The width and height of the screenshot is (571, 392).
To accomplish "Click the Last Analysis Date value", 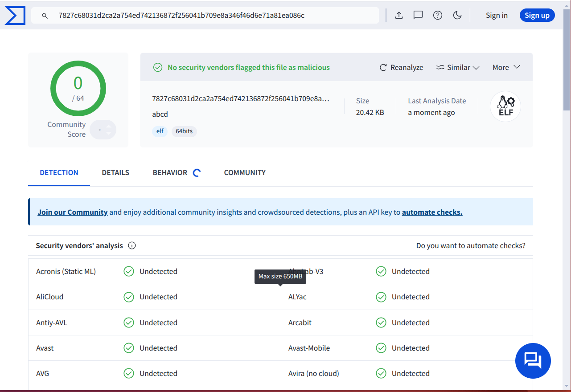I will (x=431, y=112).
